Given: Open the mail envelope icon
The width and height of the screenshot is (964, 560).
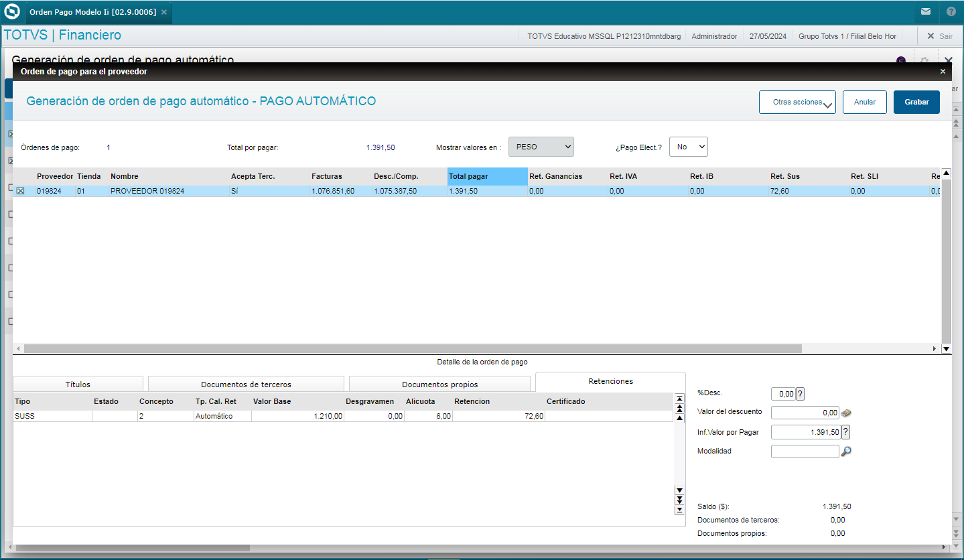Looking at the screenshot, I should coord(925,11).
